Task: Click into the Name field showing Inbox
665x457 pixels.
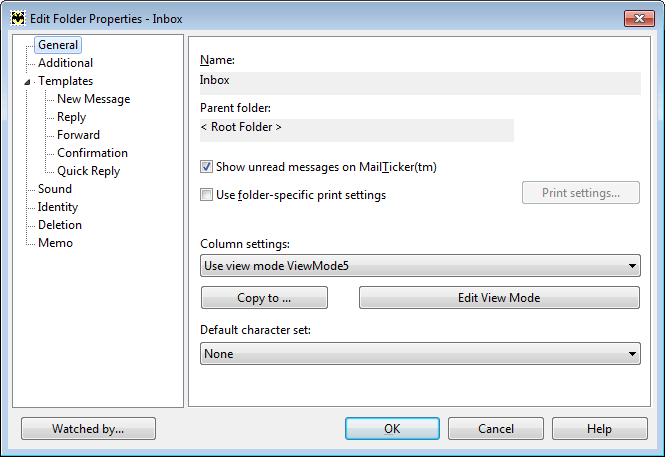Action: coord(420,83)
